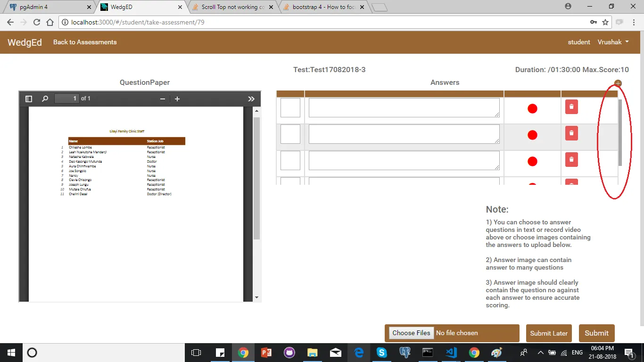The width and height of the screenshot is (644, 362).
Task: Go Back to Assessments
Action: 85,42
